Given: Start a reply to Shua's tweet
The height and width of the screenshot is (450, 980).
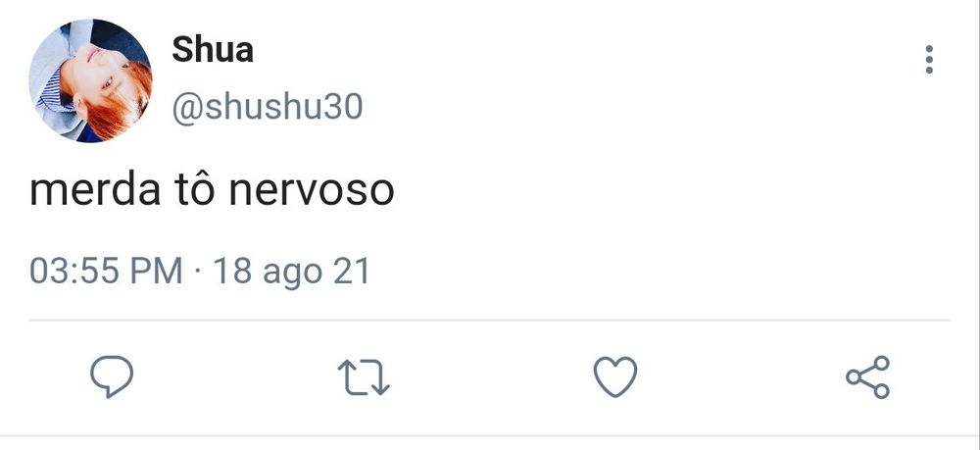Looking at the screenshot, I should tap(112, 376).
